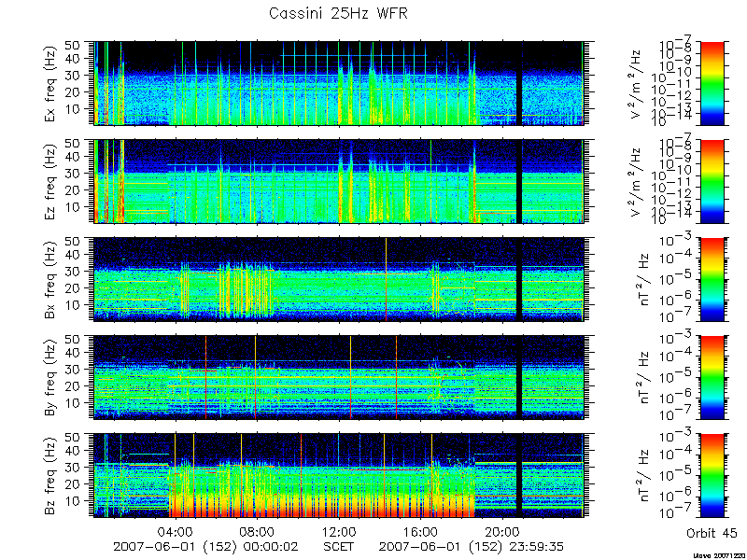Click the end time "2007-06-01 (152) 23:59:35"

pyautogui.click(x=472, y=546)
